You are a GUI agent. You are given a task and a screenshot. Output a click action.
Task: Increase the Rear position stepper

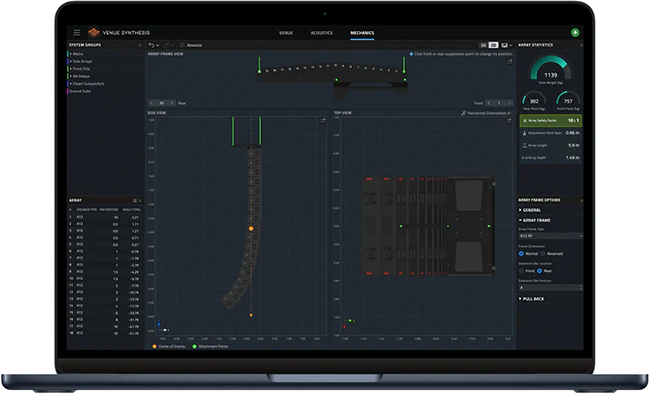point(172,103)
